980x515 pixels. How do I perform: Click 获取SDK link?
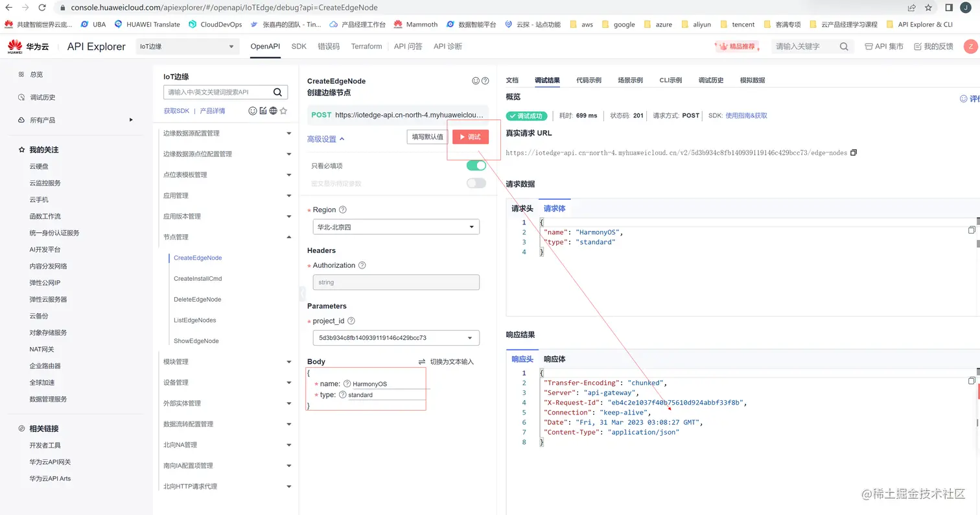pos(176,111)
